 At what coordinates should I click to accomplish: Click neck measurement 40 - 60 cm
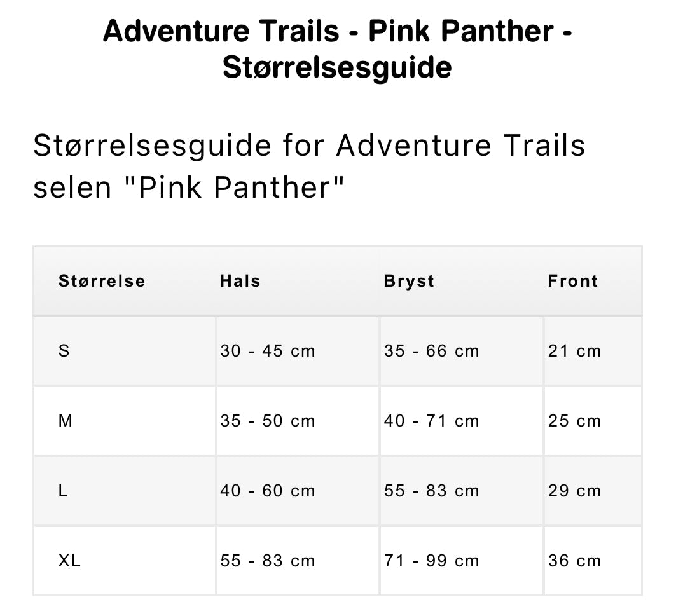click(268, 491)
